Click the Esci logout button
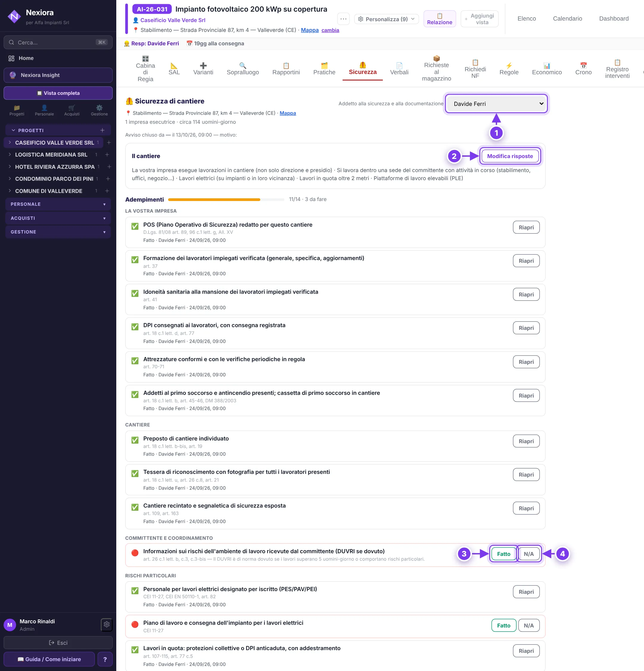The width and height of the screenshot is (644, 671). tap(58, 643)
